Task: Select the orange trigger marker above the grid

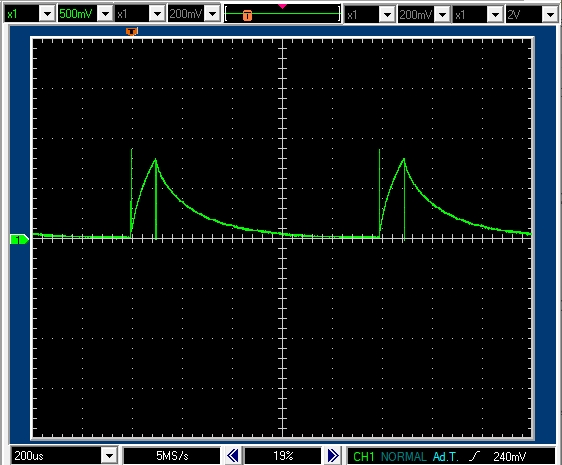Action: [x=132, y=32]
